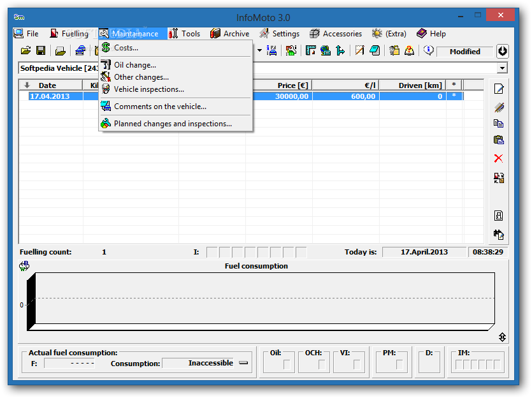Open the (Extra) menu
This screenshot has width=532, height=398.
(x=389, y=34)
